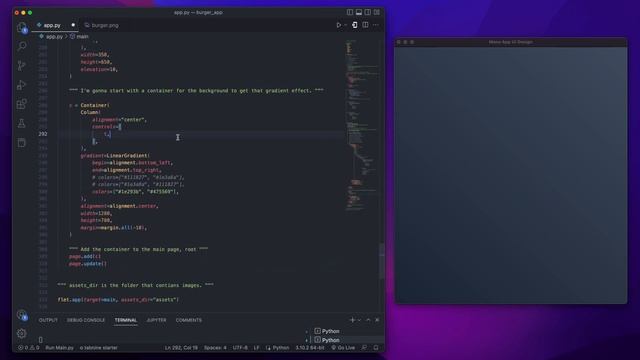Select interpreter 3.10.2 64-bit
Viewport: 640px width, 360px height.
coord(310,348)
